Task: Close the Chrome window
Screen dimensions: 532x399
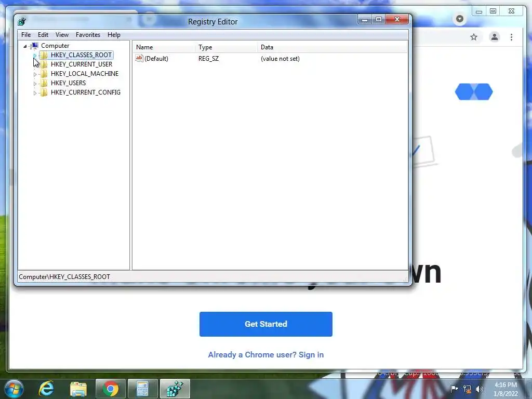Action: click(x=511, y=11)
